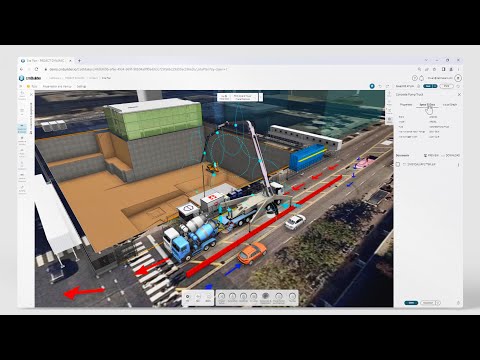Expand the floating top toolbar arrow
The width and height of the screenshot is (480, 360).
[x=261, y=97]
